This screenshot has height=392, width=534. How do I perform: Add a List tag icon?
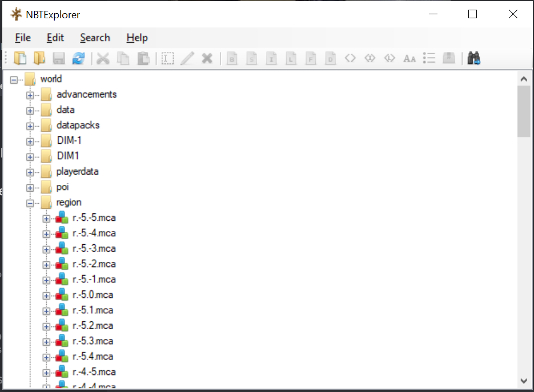click(x=429, y=58)
